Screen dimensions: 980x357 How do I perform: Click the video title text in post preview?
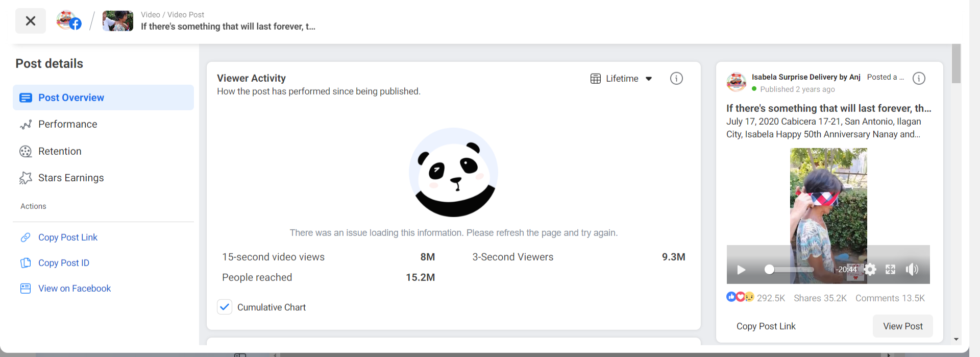pyautogui.click(x=829, y=108)
